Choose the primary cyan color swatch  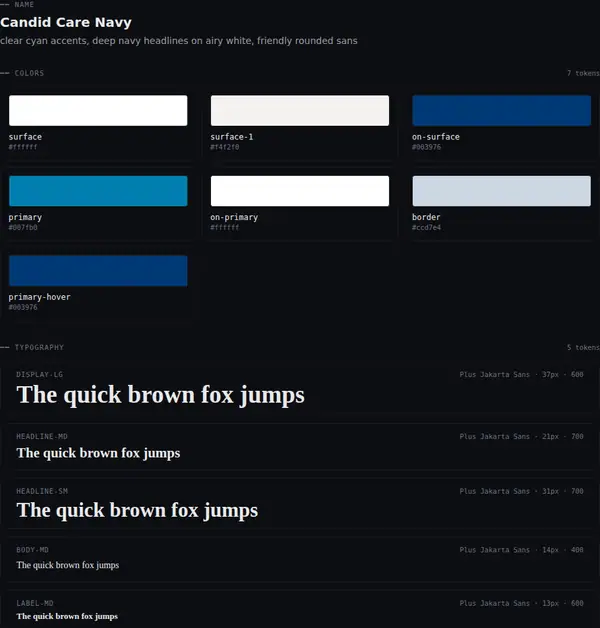[98, 191]
